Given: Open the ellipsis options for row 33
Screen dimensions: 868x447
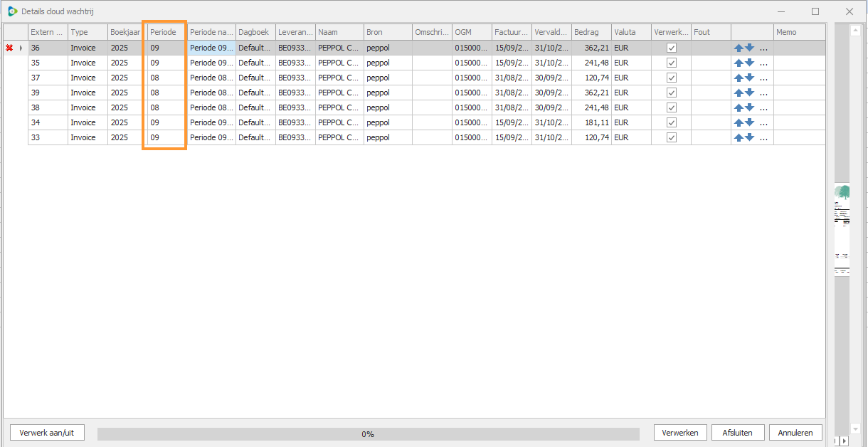Looking at the screenshot, I should click(763, 138).
